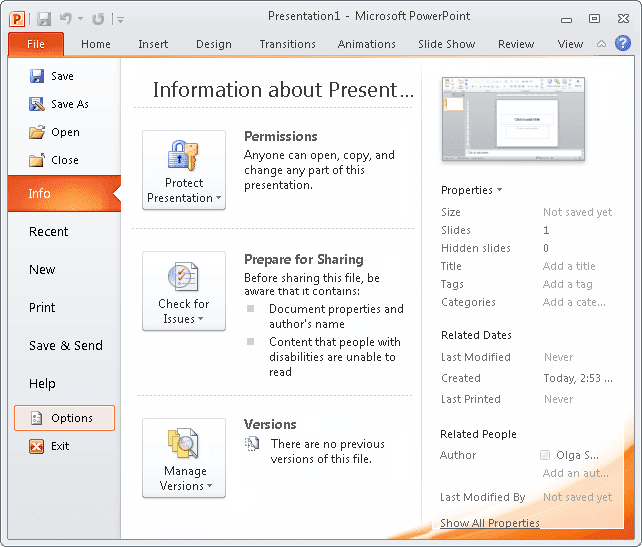Open the Design tab
The image size is (642, 547).
pyautogui.click(x=214, y=44)
